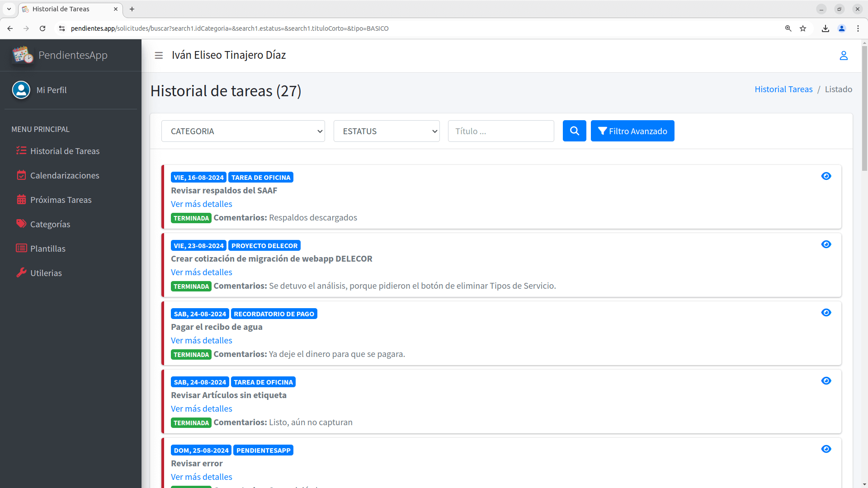Open Próximas Tareas menu item
This screenshot has height=488, width=868.
pyautogui.click(x=71, y=200)
